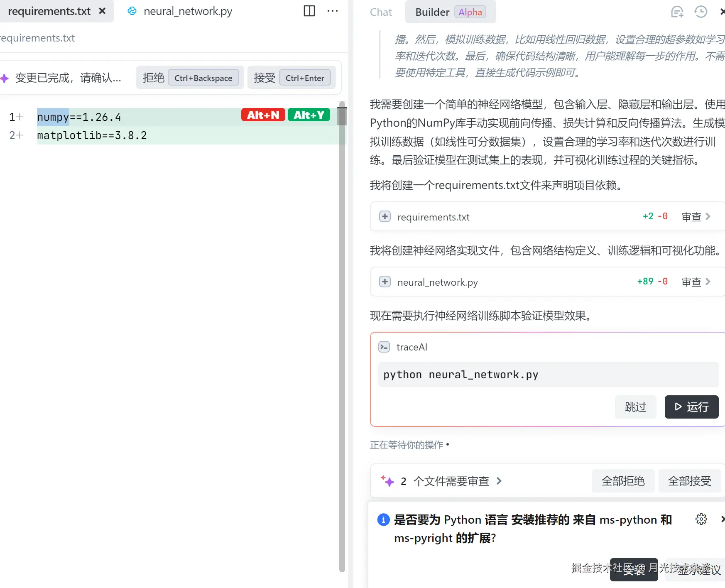Click the green Alt+Y accept badge
725x588 pixels.
coord(309,115)
